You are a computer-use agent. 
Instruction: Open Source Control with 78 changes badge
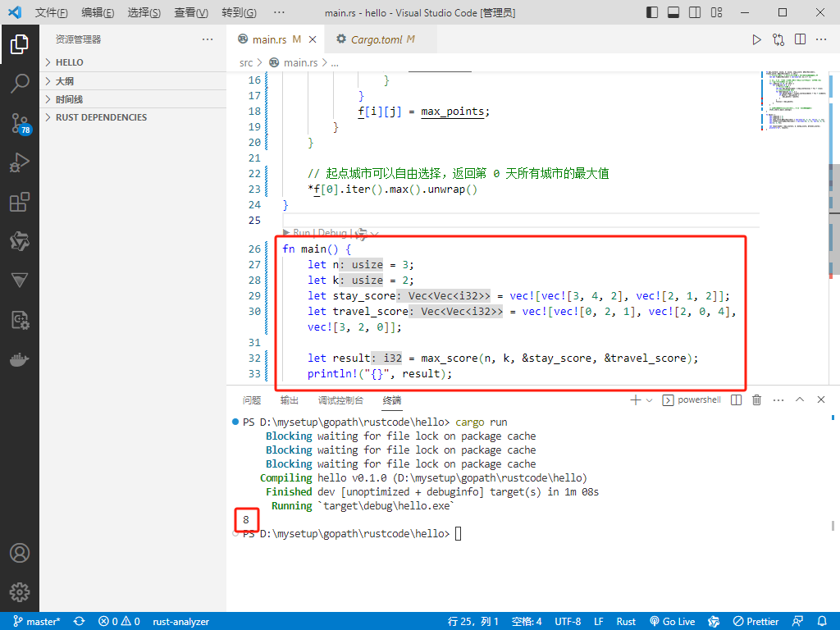[x=21, y=124]
